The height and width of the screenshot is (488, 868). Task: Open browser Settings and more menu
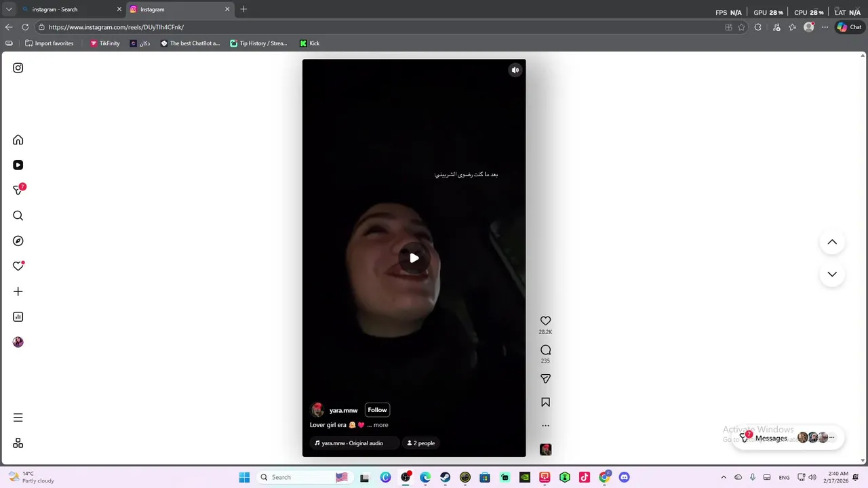point(825,27)
